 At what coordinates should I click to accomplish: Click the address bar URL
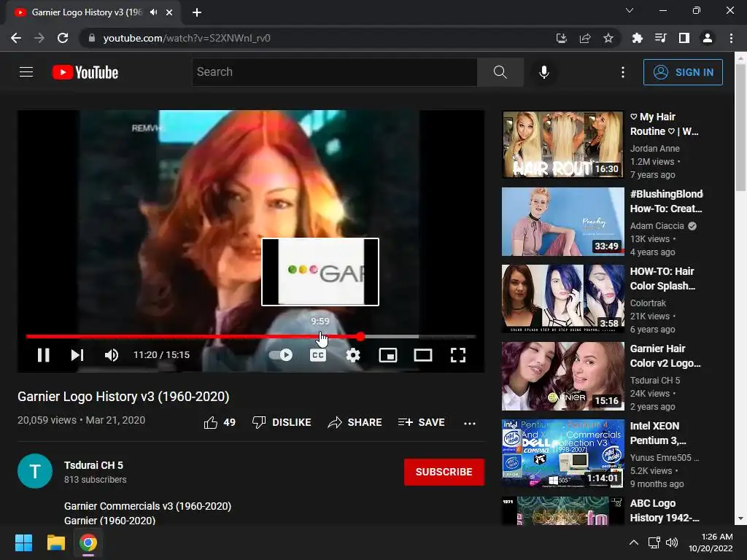click(x=187, y=38)
